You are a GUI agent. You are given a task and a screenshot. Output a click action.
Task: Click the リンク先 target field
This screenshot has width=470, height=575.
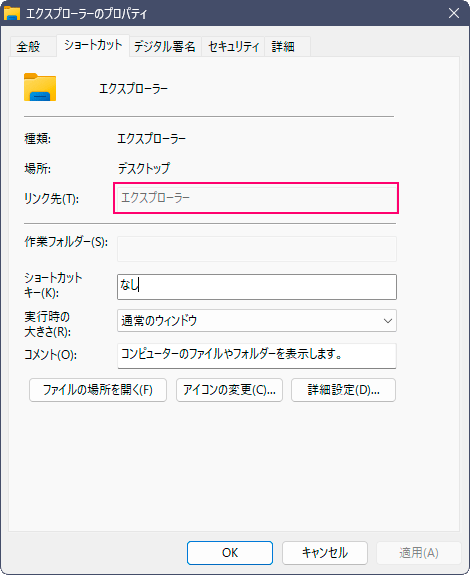[257, 198]
